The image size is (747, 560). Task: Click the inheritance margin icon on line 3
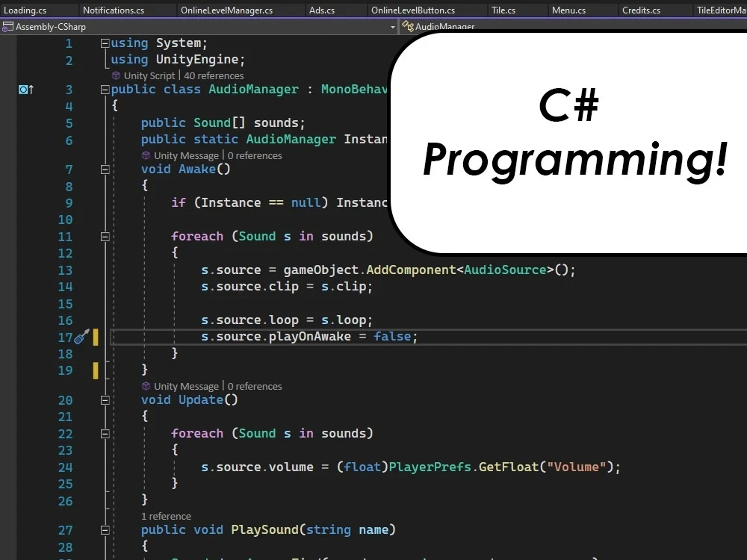click(25, 90)
